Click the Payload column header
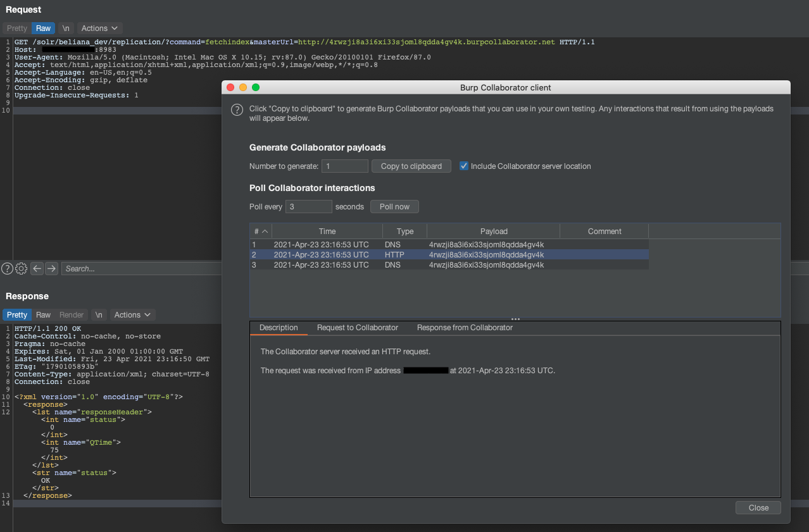The image size is (809, 532). pyautogui.click(x=494, y=231)
